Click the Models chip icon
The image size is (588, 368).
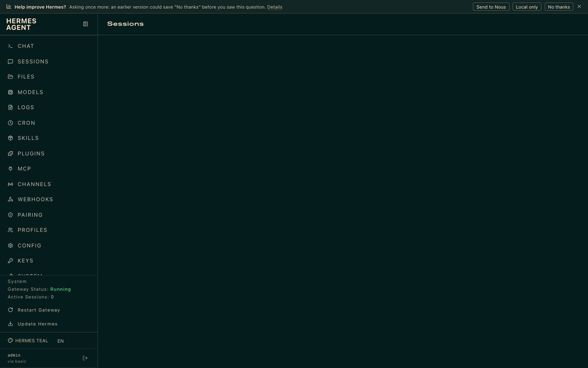click(10, 92)
